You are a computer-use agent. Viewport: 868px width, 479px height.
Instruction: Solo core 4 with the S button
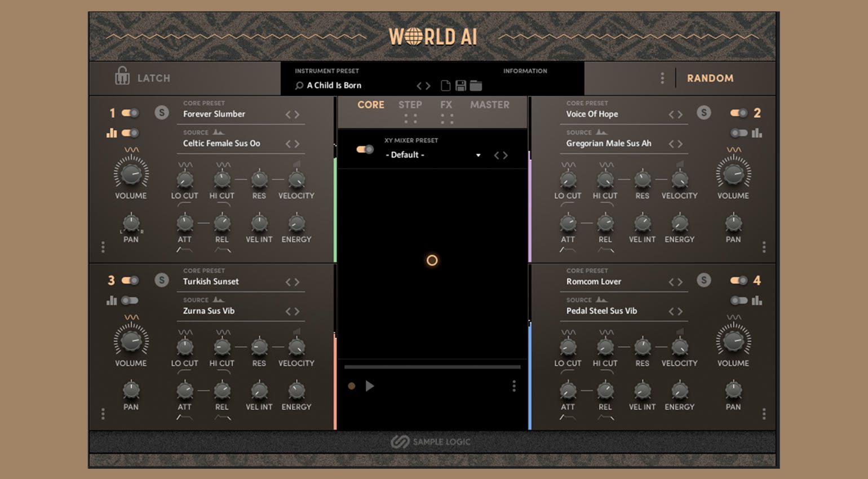tap(704, 280)
